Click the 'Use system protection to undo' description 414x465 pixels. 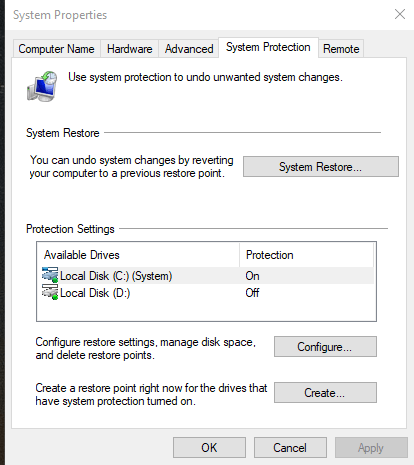tap(205, 77)
